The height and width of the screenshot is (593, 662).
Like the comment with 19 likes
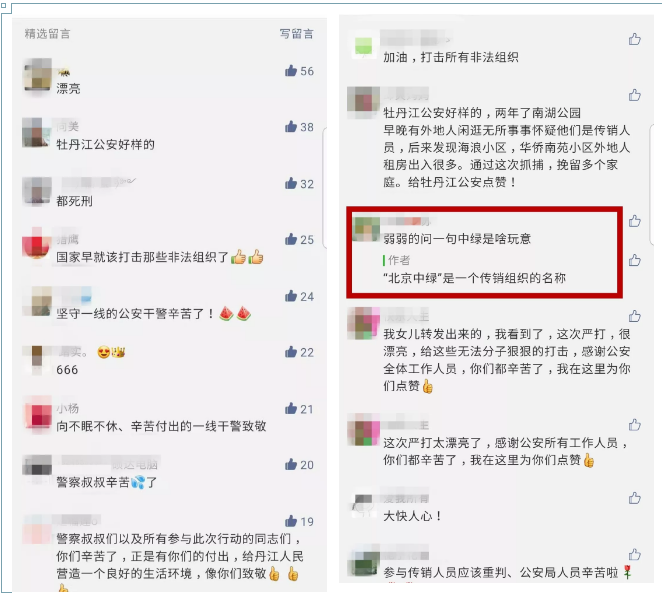coord(291,521)
